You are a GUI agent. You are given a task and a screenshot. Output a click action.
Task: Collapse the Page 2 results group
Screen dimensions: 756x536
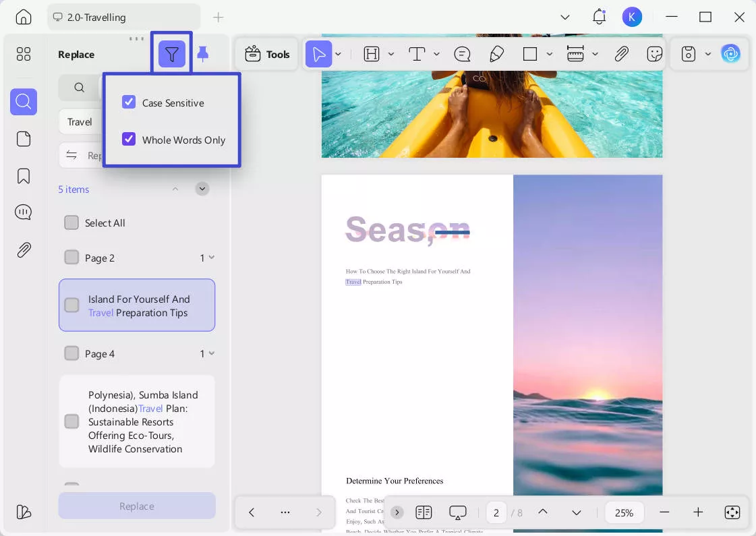[212, 258]
